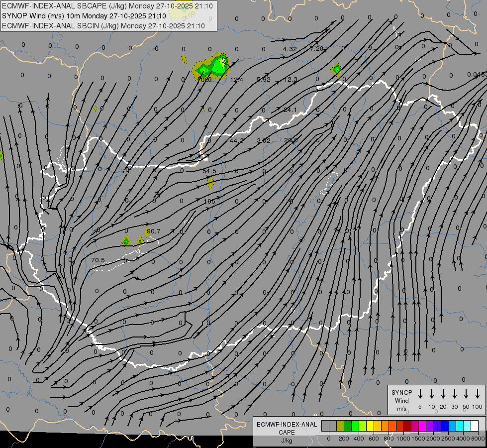The width and height of the screenshot is (487, 448).
Task: Click the 600 tick label in CAPE legend
Action: click(x=374, y=439)
